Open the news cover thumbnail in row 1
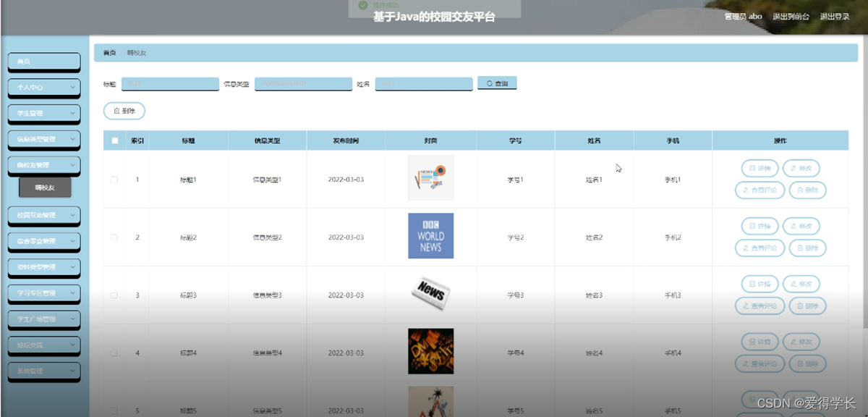The height and width of the screenshot is (417, 868). [430, 178]
